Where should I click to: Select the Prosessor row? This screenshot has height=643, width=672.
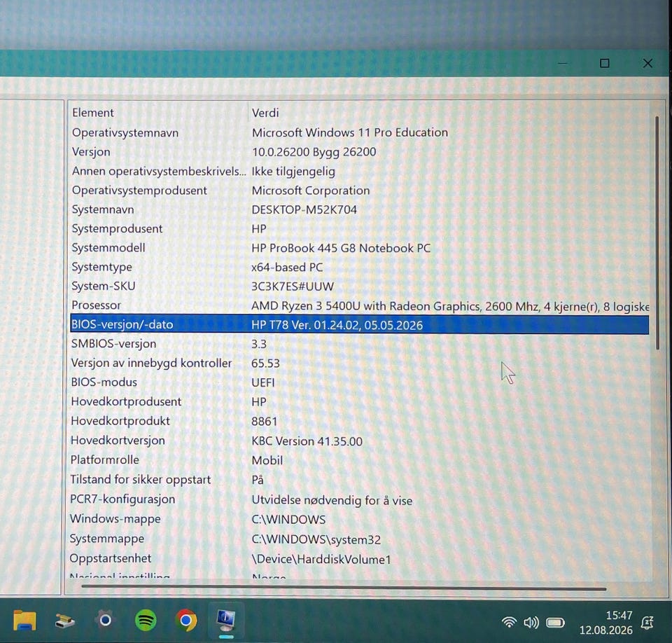tap(360, 305)
